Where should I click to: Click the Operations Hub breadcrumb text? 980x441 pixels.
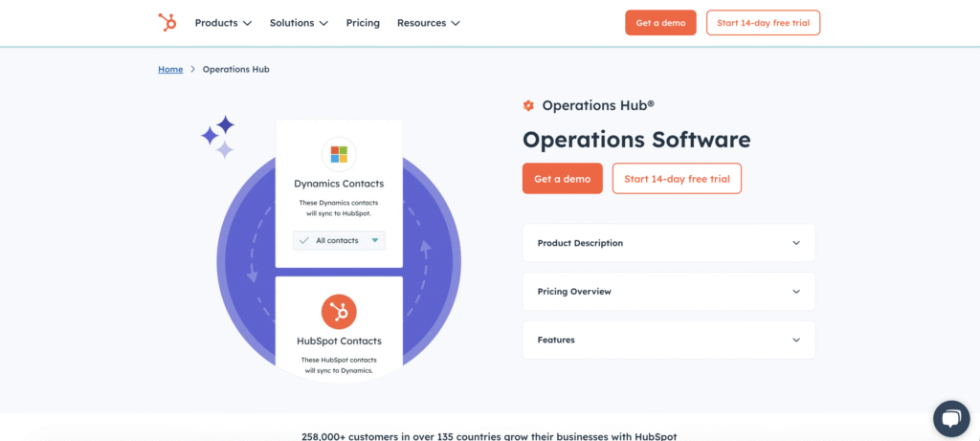(x=236, y=69)
